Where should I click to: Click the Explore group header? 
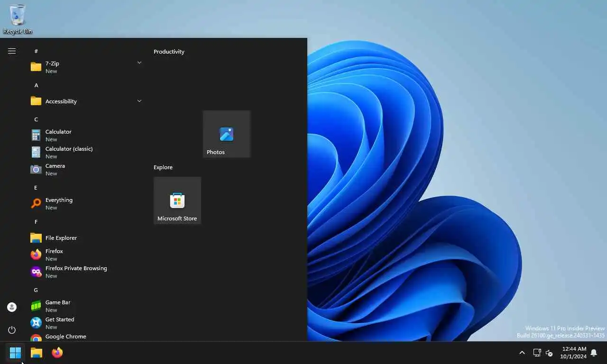tap(163, 167)
